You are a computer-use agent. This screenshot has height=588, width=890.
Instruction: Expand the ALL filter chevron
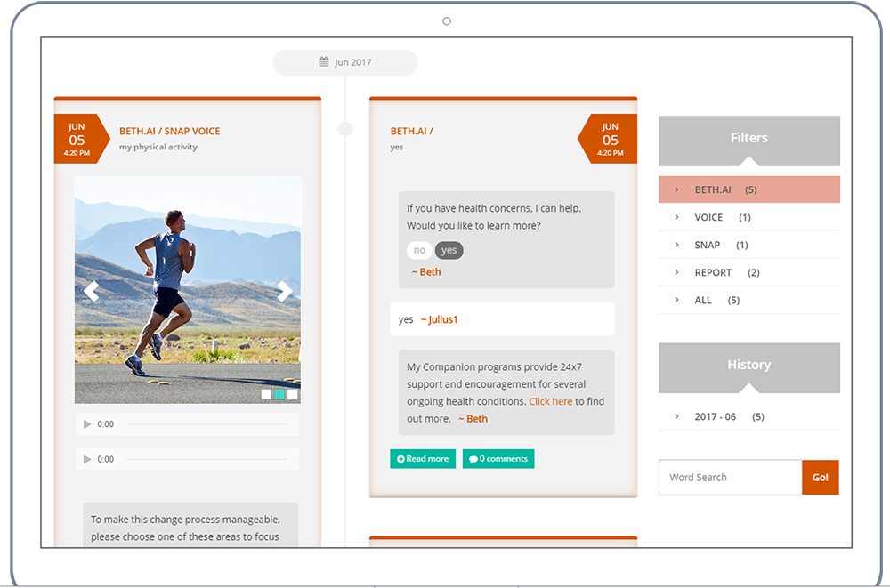676,300
